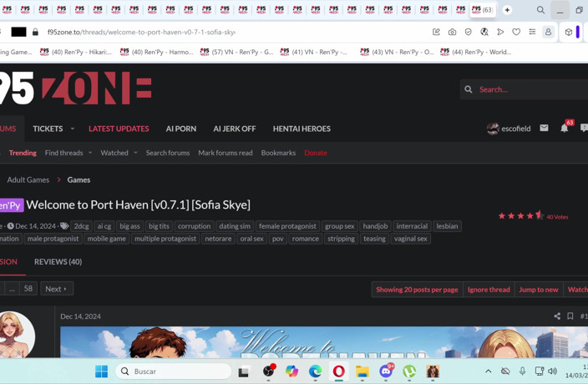Select the female protagonist tag
The height and width of the screenshot is (384, 588).
tap(287, 226)
